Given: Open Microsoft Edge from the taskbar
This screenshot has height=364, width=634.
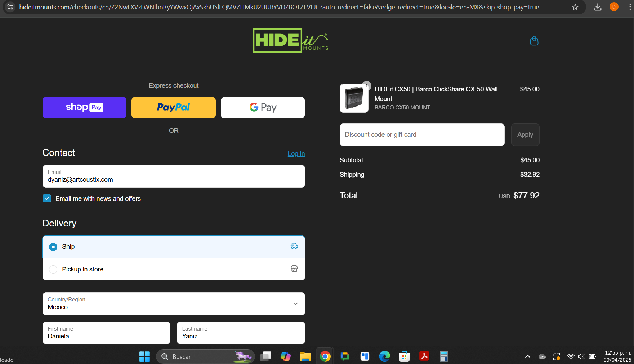Looking at the screenshot, I should [385, 356].
